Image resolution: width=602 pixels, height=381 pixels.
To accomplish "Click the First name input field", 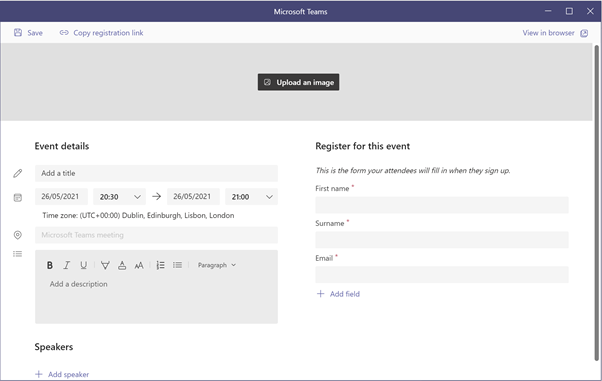I will coord(442,205).
